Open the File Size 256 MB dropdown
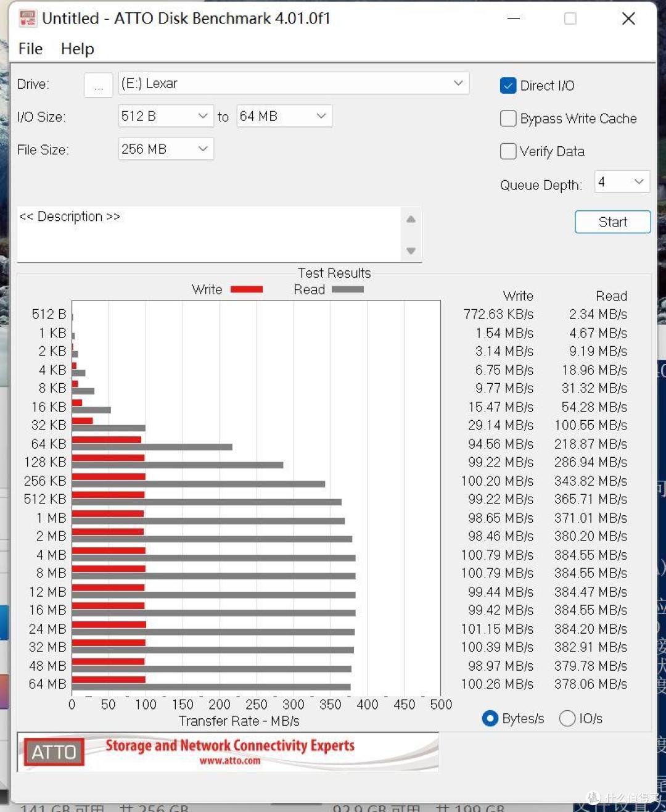This screenshot has height=812, width=666. (165, 149)
